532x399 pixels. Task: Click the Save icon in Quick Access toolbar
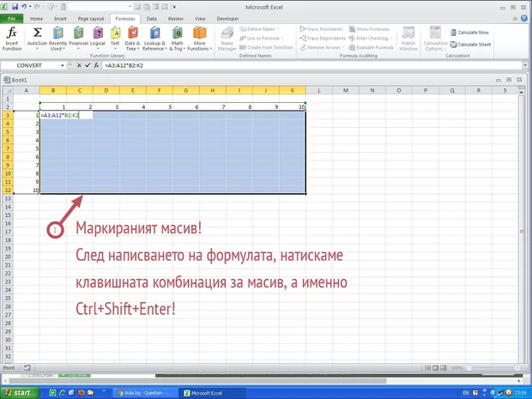[x=15, y=7]
